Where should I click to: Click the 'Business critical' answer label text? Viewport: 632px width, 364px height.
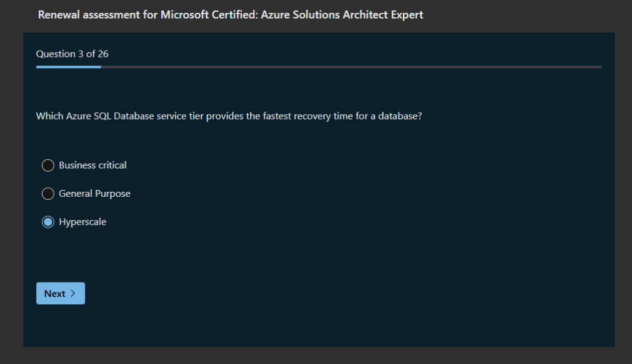(93, 165)
